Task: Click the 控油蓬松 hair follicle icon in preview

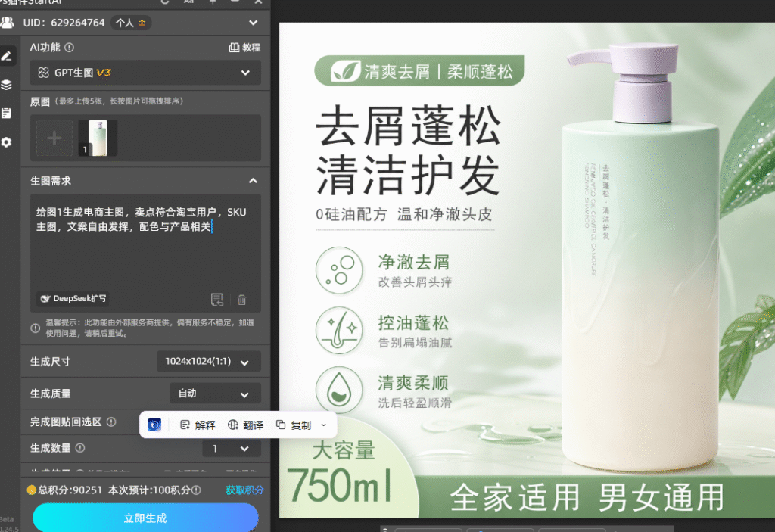Action: tap(339, 330)
